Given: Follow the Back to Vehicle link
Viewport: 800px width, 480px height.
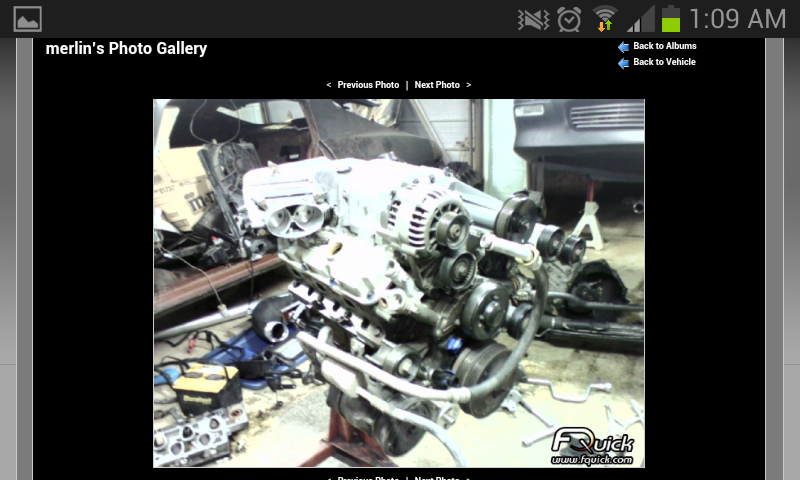Looking at the screenshot, I should (664, 62).
